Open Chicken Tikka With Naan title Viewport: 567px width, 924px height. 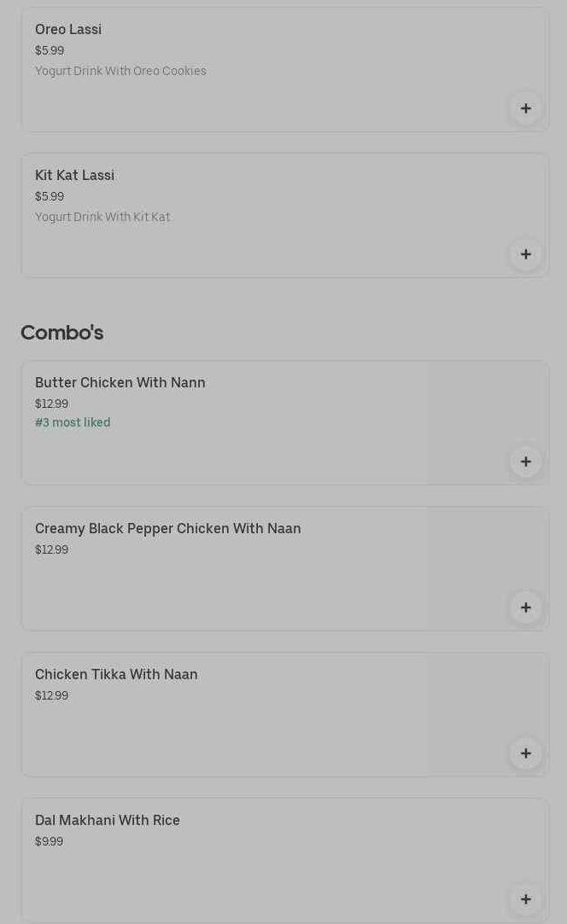click(116, 675)
